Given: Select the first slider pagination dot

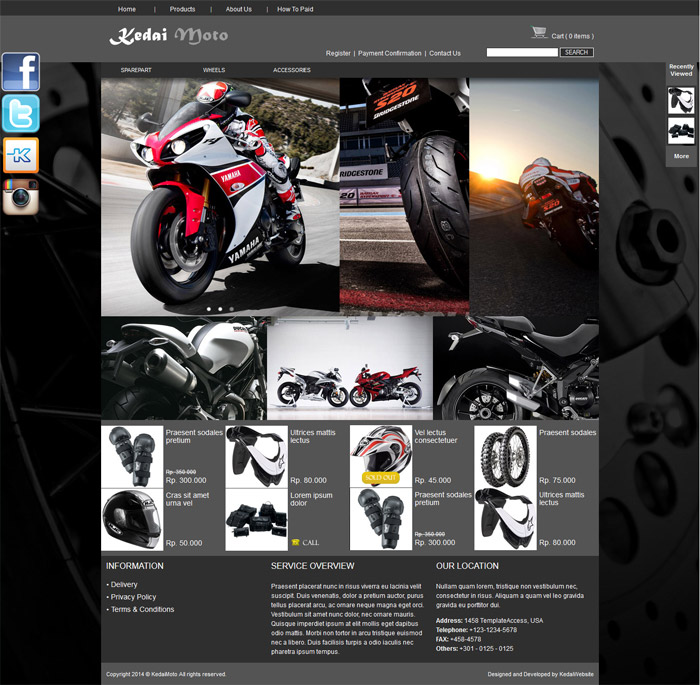Looking at the screenshot, I should coord(209,309).
